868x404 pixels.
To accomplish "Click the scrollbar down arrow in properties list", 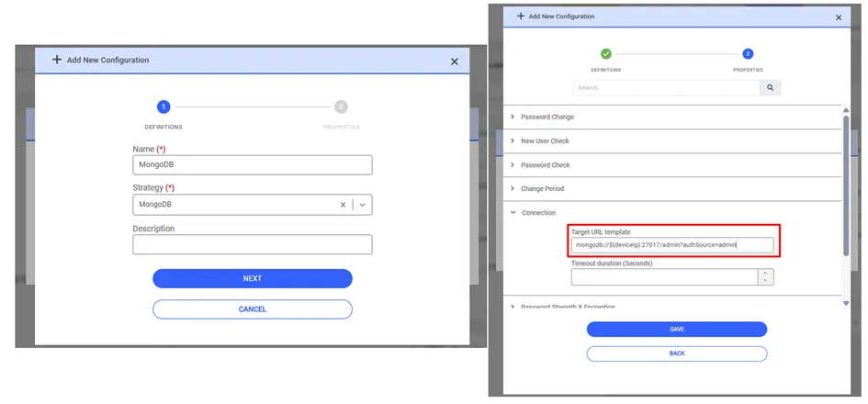I will (x=846, y=303).
